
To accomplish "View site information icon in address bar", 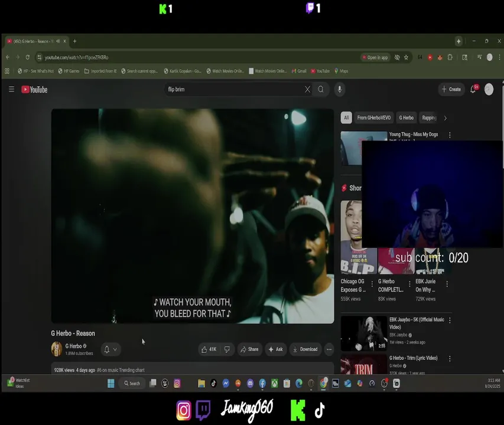I will 39,57.
